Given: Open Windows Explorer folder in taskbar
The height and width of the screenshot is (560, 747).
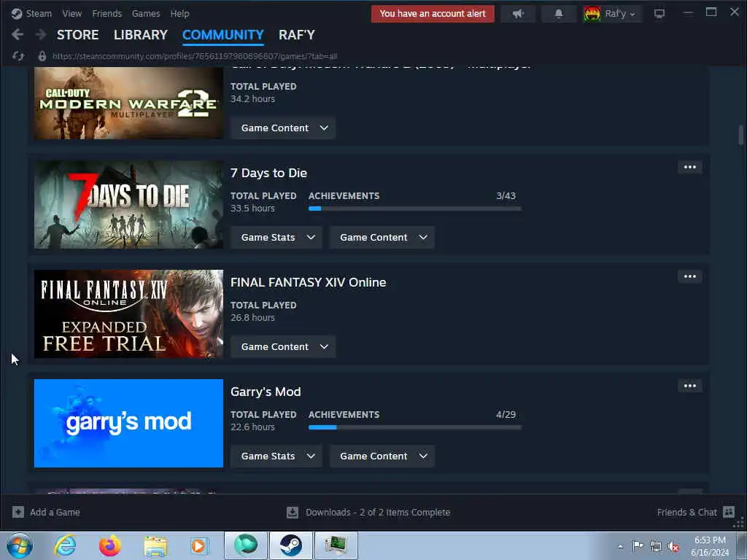Looking at the screenshot, I should coord(155,546).
